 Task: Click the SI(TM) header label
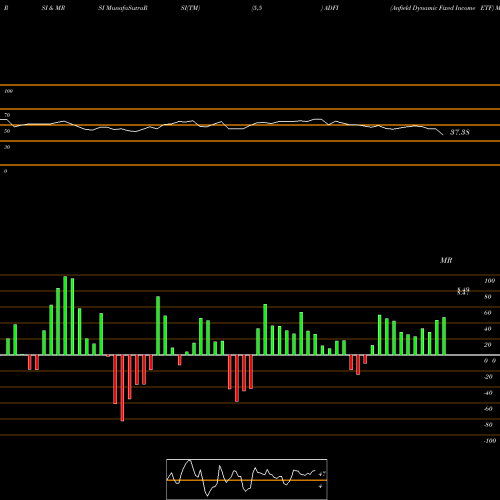(x=190, y=8)
